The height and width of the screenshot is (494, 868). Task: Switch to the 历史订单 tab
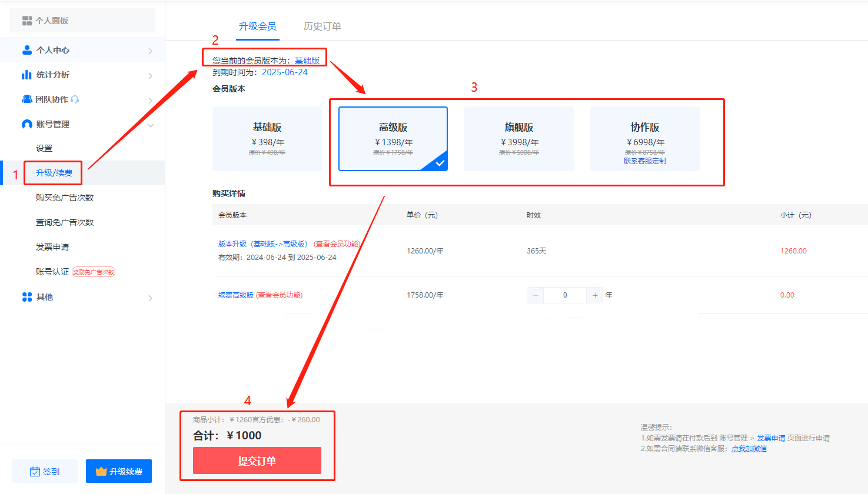322,26
